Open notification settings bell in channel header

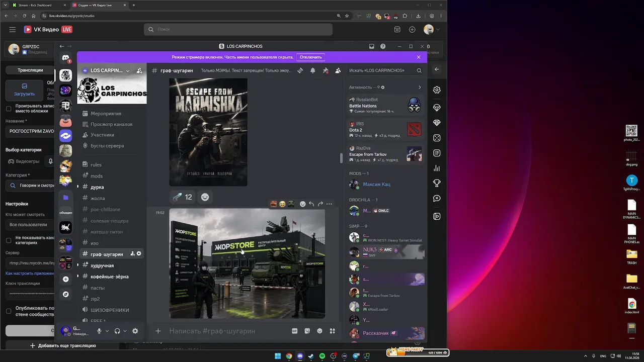[x=313, y=70]
